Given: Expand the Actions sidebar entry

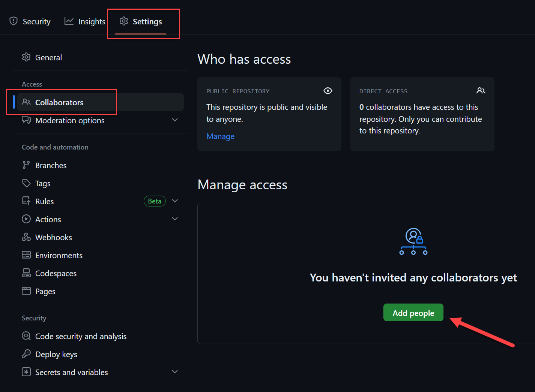Looking at the screenshot, I should click(175, 218).
